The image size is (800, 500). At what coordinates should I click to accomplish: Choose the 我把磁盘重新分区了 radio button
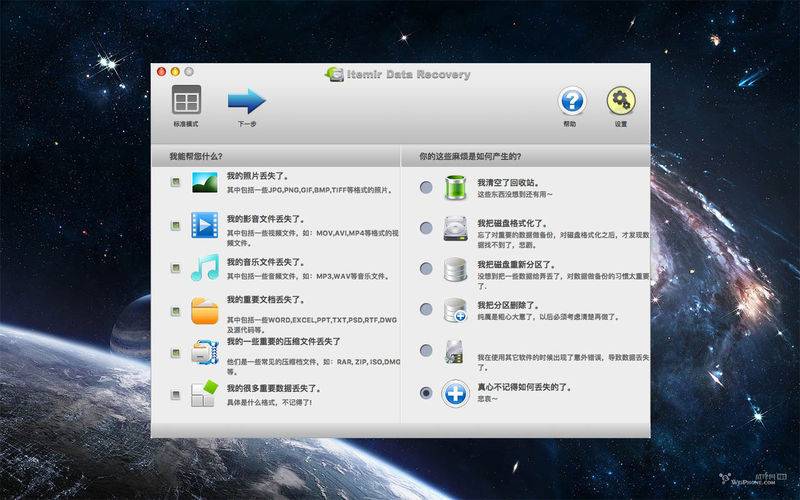tap(427, 269)
